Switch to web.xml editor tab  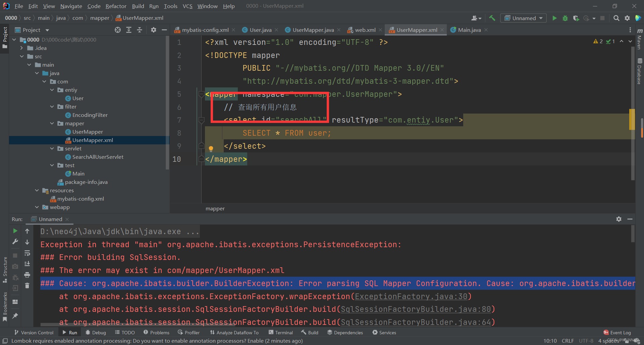[365, 30]
